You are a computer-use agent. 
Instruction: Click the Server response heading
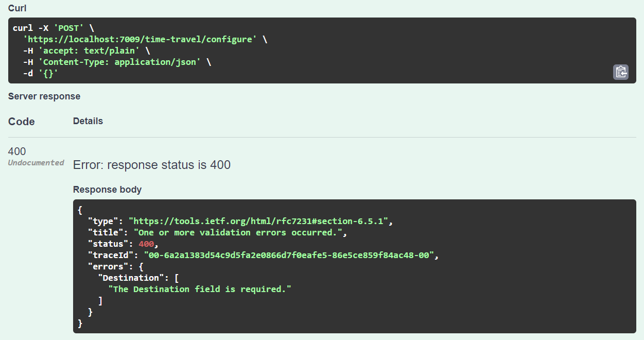44,96
